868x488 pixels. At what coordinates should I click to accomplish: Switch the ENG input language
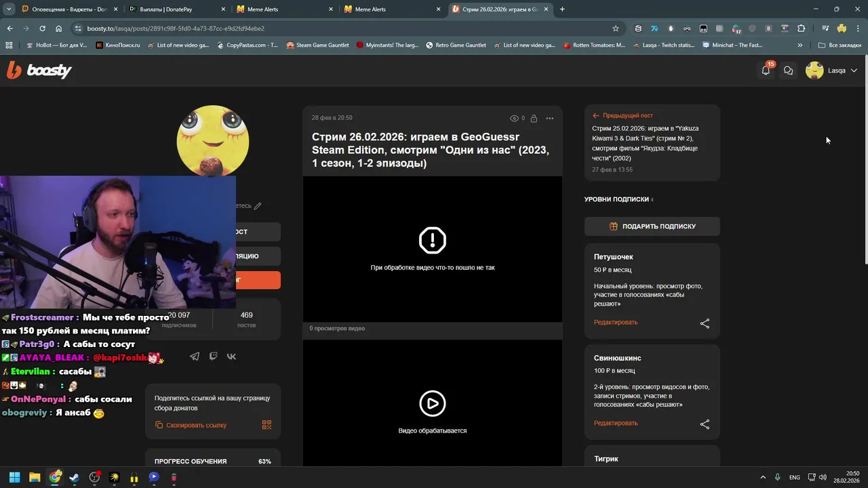[x=795, y=477]
